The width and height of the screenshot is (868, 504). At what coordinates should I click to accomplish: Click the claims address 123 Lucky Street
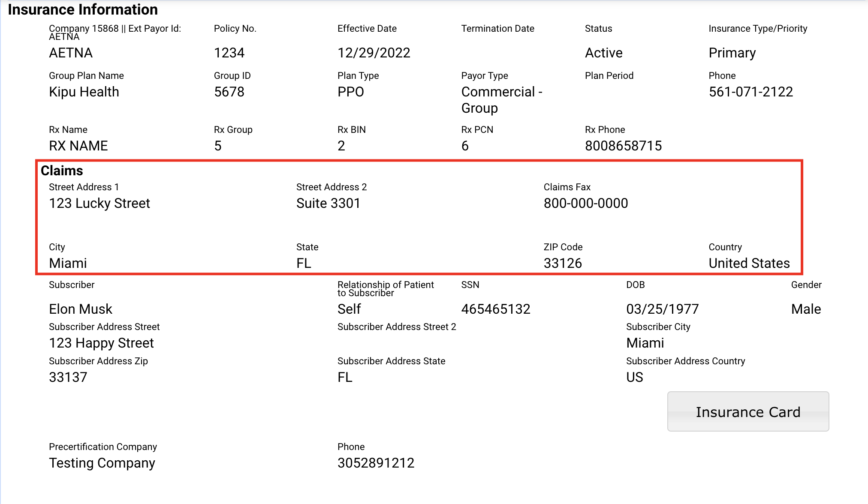coord(99,203)
